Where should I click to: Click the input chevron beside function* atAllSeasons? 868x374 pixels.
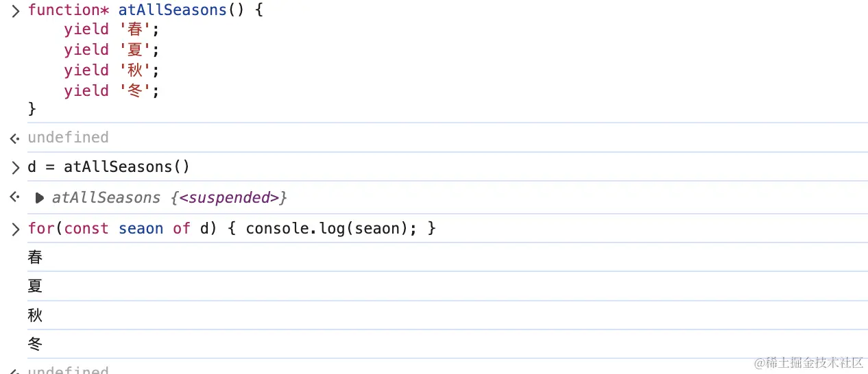15,11
